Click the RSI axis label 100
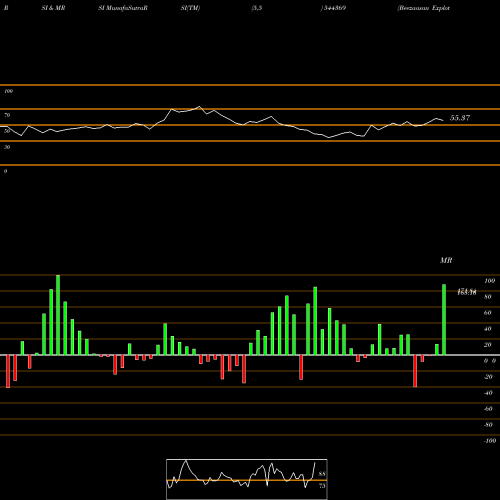500x500 pixels. (x=8, y=91)
